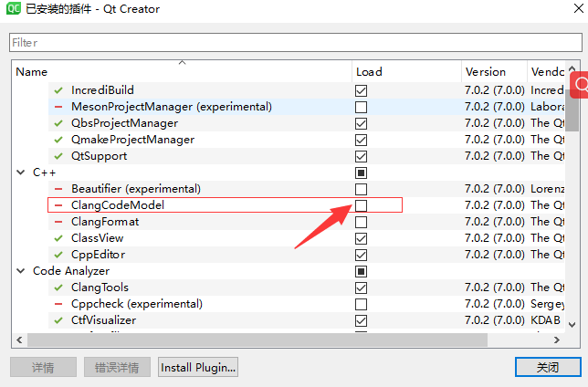Click the version cell of ClassView
This screenshot has height=387, width=588.
(494, 238)
